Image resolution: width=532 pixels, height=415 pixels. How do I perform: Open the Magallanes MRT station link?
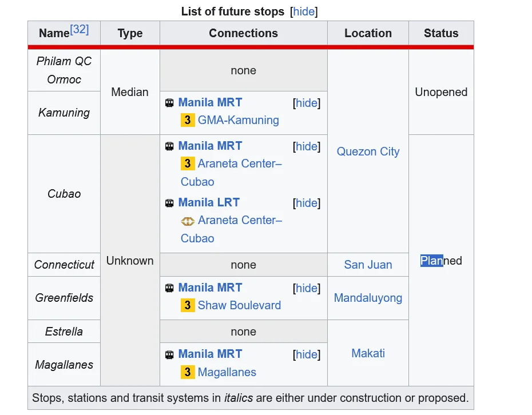click(x=227, y=372)
